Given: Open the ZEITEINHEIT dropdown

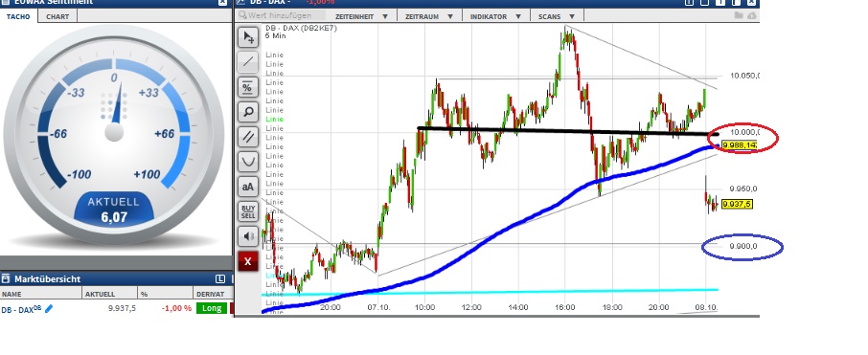Looking at the screenshot, I should [x=362, y=16].
